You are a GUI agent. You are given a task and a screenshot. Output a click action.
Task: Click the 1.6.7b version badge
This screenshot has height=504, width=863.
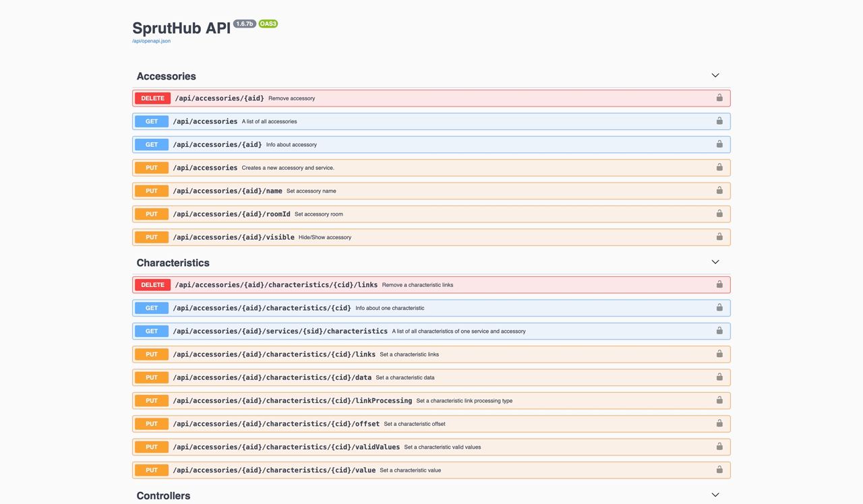[245, 24]
